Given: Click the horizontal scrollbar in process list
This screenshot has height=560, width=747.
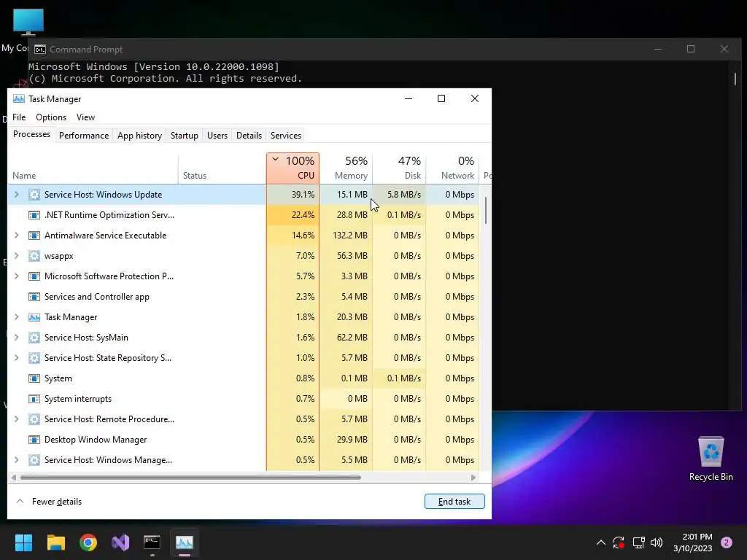Looking at the screenshot, I should (x=190, y=477).
